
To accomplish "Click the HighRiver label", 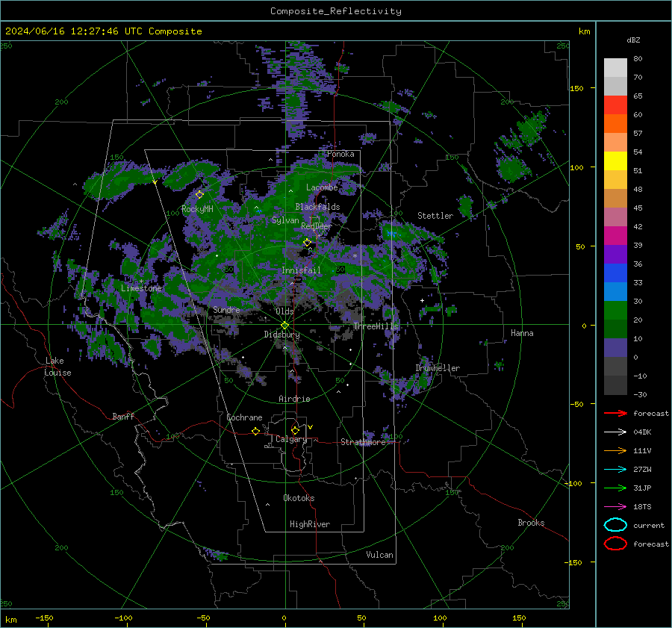I will (x=310, y=524).
